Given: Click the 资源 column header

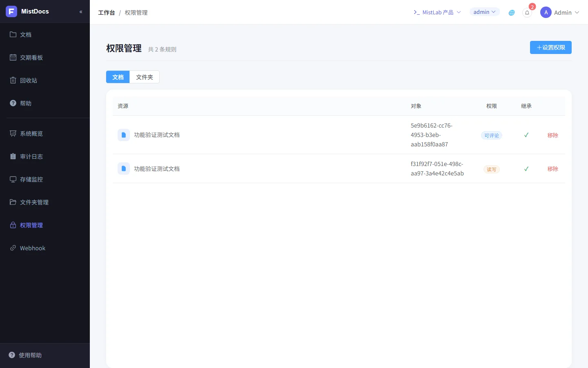Looking at the screenshot, I should coord(123,106).
